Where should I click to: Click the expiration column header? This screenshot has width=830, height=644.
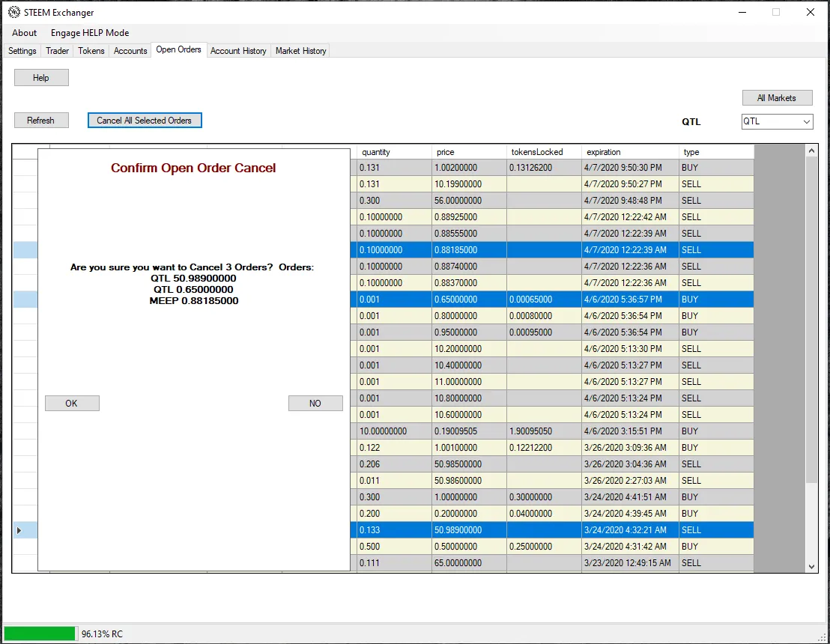click(631, 152)
